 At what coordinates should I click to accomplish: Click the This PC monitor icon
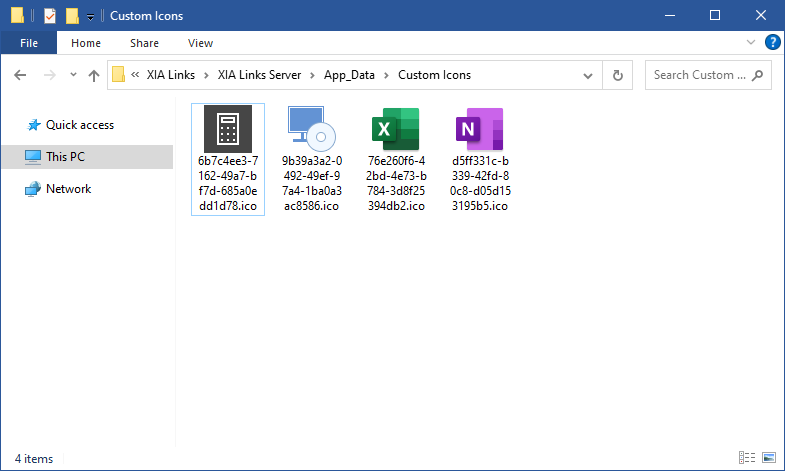tap(33, 157)
